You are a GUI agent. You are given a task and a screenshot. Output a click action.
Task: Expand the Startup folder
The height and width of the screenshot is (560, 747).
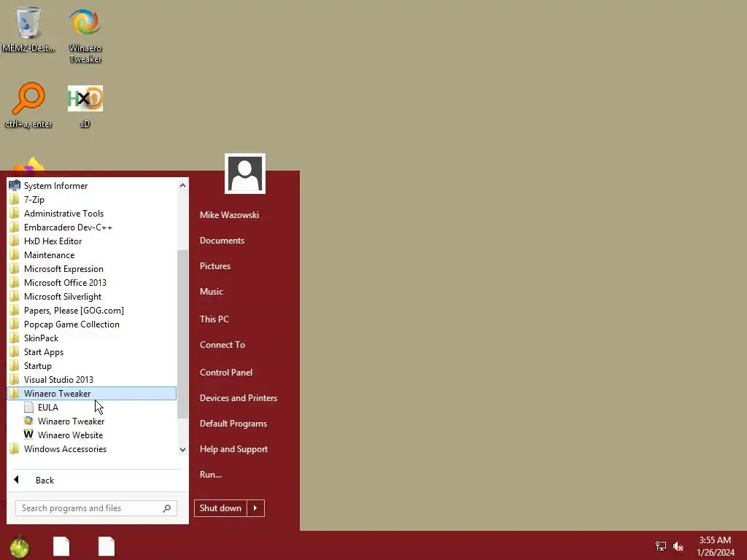point(91,366)
